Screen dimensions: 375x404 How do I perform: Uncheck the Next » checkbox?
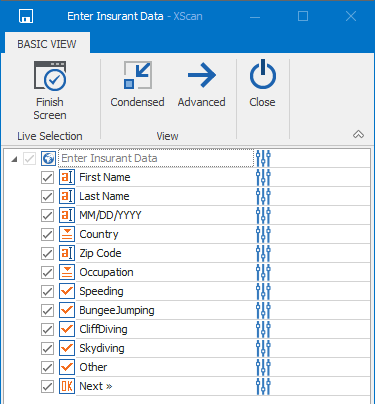47,386
